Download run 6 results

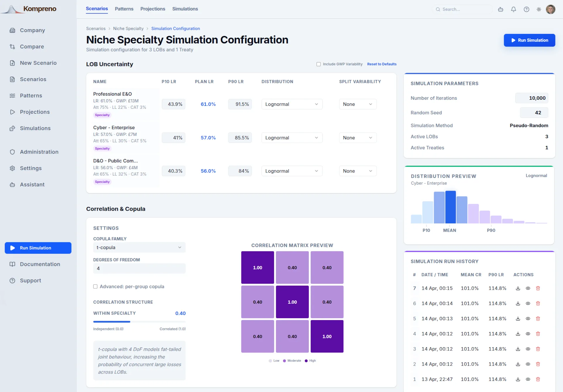[x=518, y=304]
